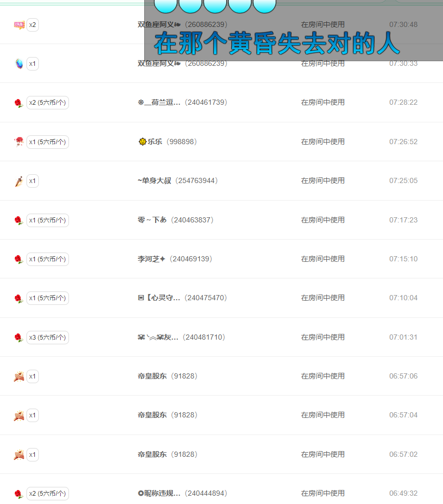Open user ~单身大叔 (254763944)
This screenshot has width=443, height=504.
[178, 180]
